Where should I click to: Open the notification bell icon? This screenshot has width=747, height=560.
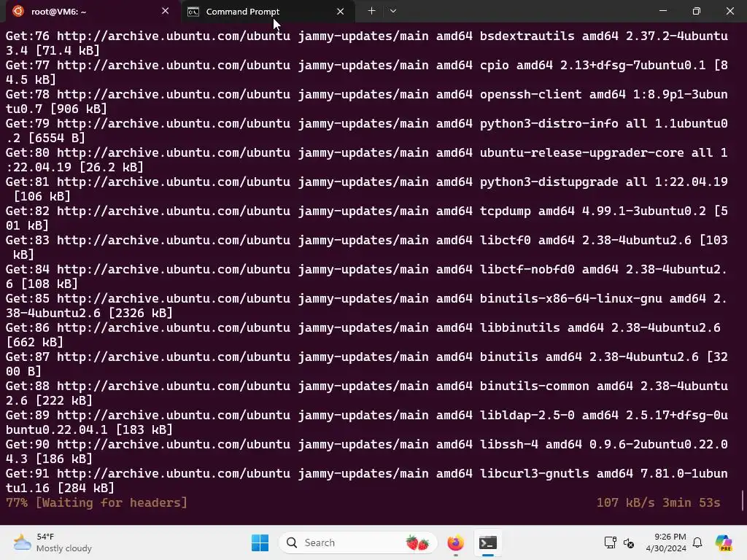coord(697,542)
